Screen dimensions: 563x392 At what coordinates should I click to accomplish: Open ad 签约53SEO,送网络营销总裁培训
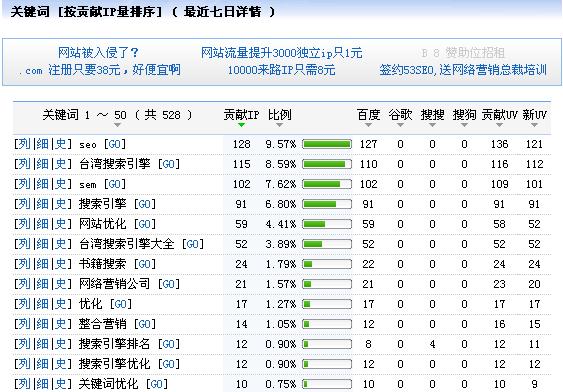click(x=463, y=70)
